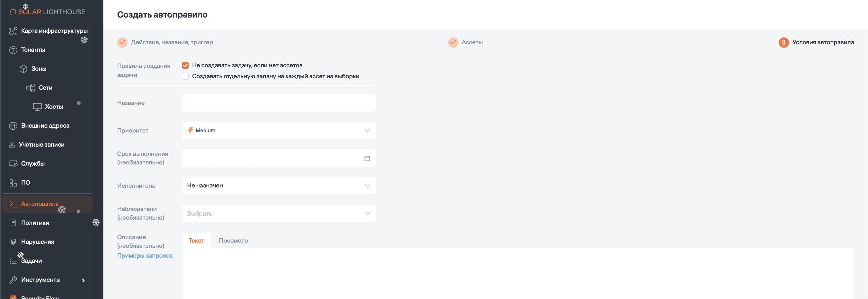Open Хосты in the sidebar tree

(x=54, y=107)
